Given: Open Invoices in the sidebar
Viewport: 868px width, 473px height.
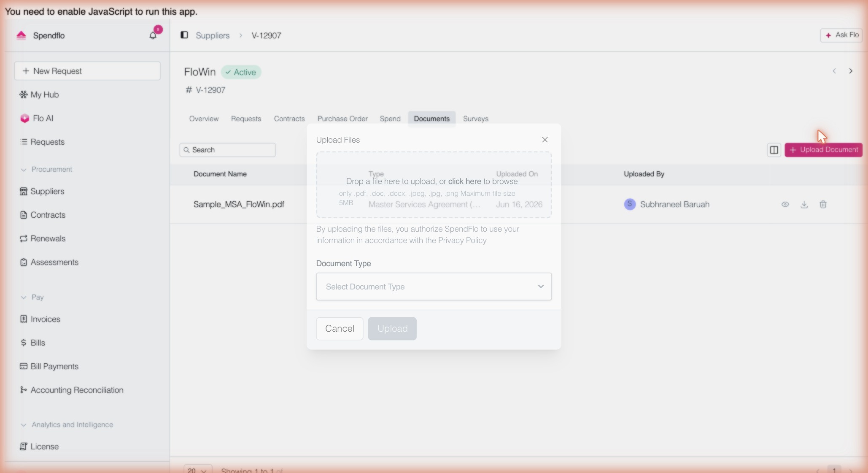Looking at the screenshot, I should [40, 319].
